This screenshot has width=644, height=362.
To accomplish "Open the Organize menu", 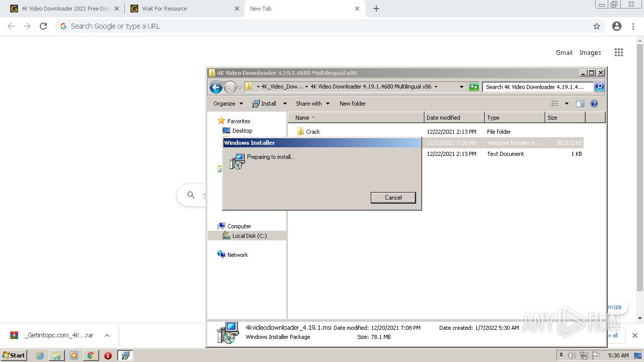I will click(228, 104).
